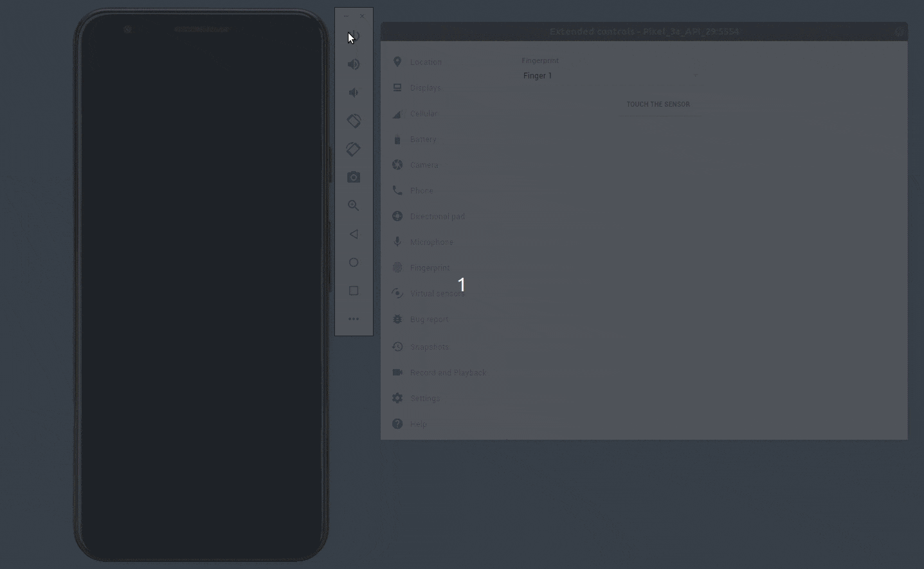Open the Battery icon in sidebar
Screen dimensions: 924x569
[x=397, y=139]
